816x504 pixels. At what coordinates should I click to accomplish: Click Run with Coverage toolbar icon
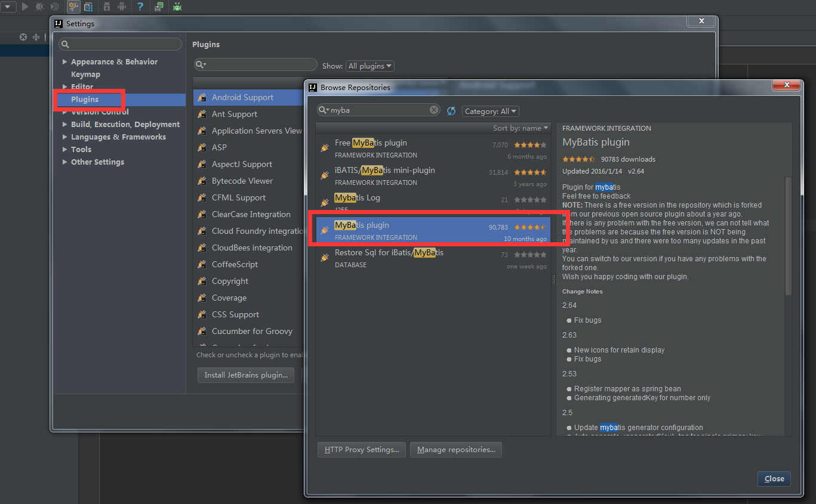pos(56,7)
